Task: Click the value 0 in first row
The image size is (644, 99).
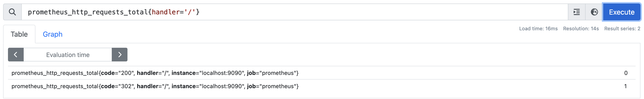Action: (x=626, y=73)
